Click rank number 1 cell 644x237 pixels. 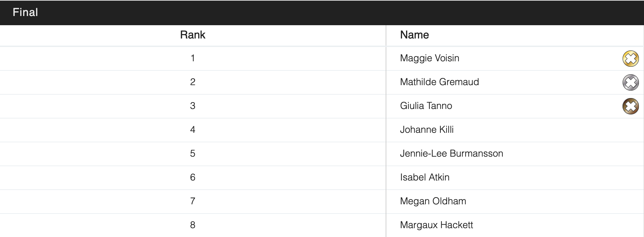(x=193, y=58)
